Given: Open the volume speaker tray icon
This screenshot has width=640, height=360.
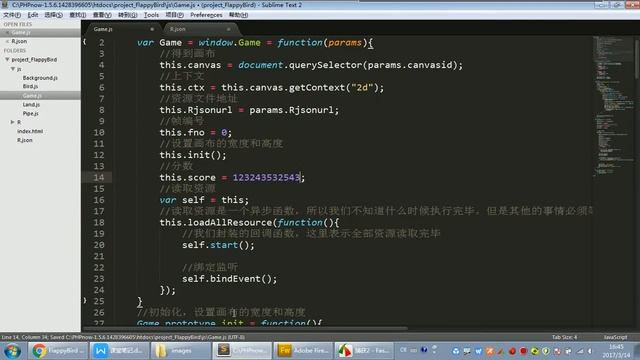Looking at the screenshot, I should point(591,351).
